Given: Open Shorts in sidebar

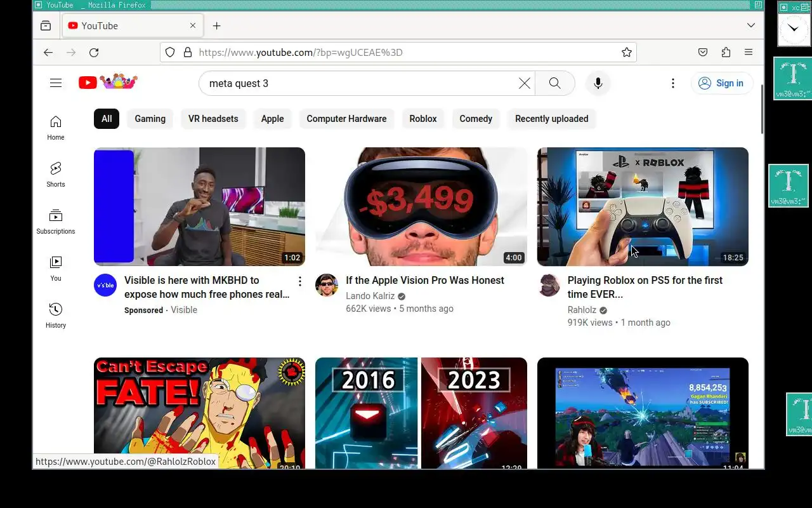Looking at the screenshot, I should coord(56,175).
